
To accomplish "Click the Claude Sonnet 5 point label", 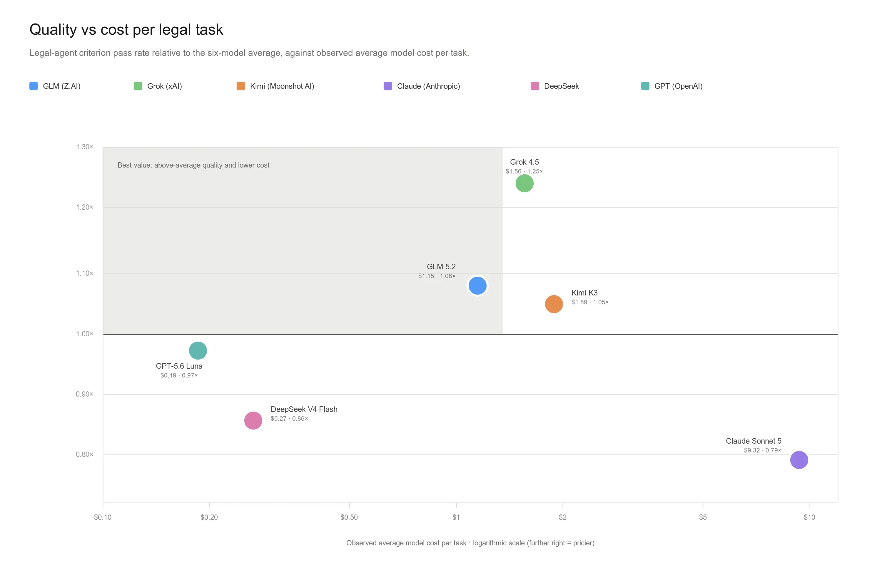I will (x=753, y=441).
